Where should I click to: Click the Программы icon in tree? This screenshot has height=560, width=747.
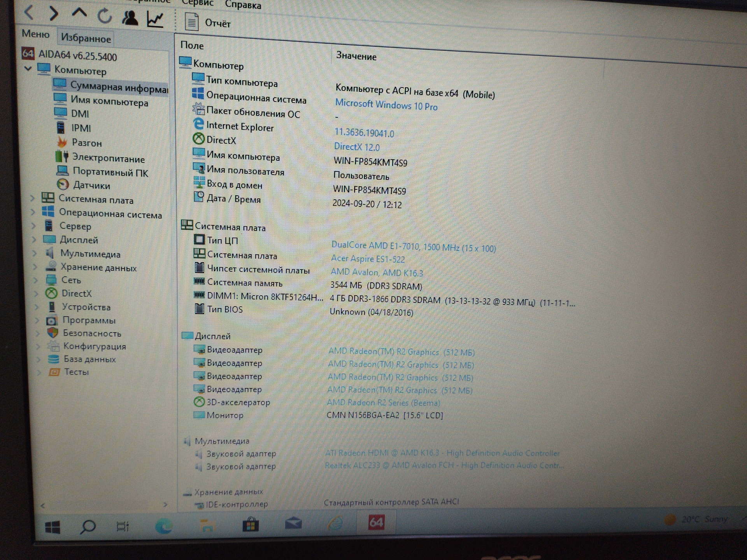pyautogui.click(x=52, y=320)
